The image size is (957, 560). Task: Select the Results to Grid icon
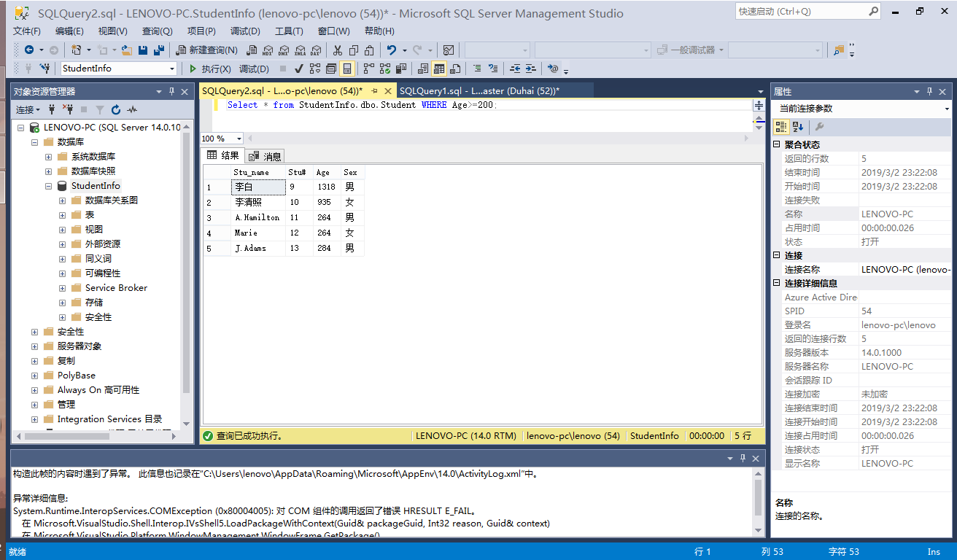[x=438, y=68]
